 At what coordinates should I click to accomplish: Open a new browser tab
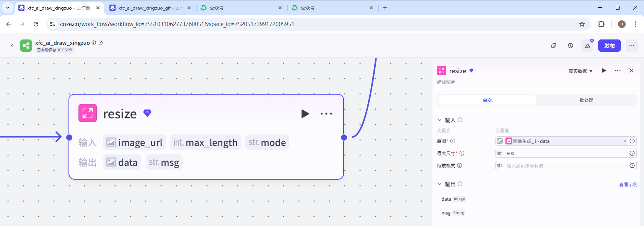point(385,8)
